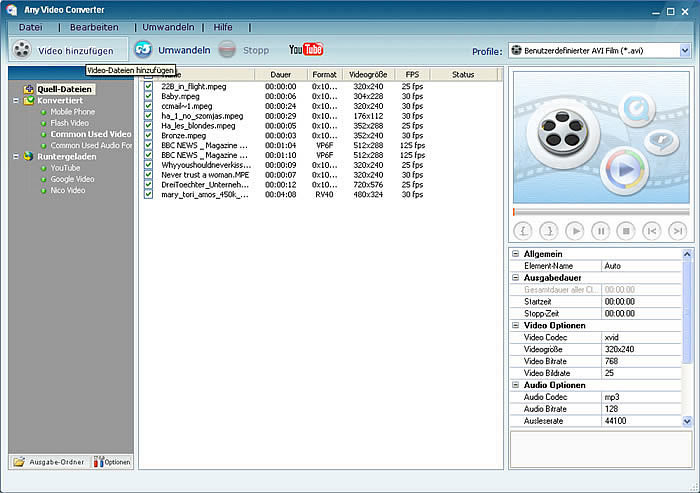Collapse the Audio Optionen section
This screenshot has width=700, height=493.
click(x=516, y=384)
